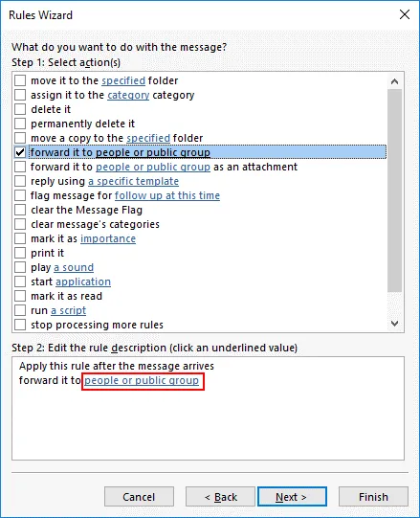The image size is (420, 518).
Task: Select the 'permanently delete it' checkbox
Action: 20,124
